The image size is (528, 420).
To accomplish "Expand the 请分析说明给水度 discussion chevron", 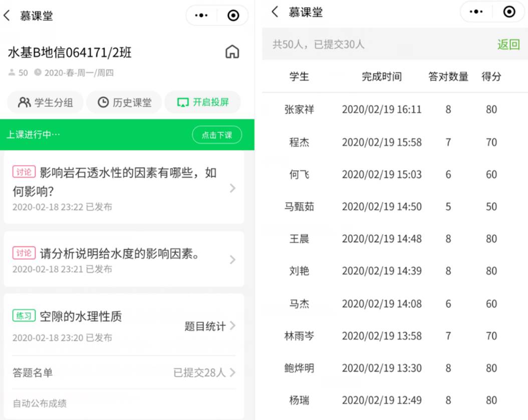I will coord(232,259).
